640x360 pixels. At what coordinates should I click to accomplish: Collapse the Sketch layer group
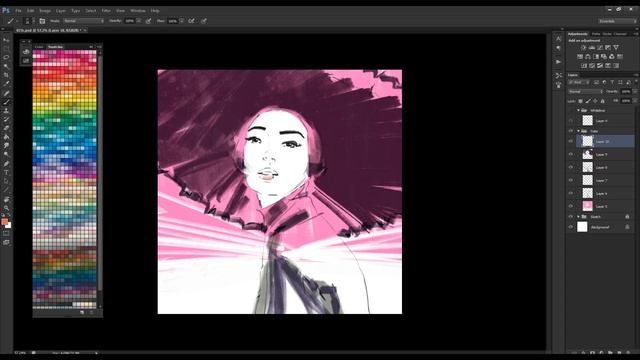[578, 217]
